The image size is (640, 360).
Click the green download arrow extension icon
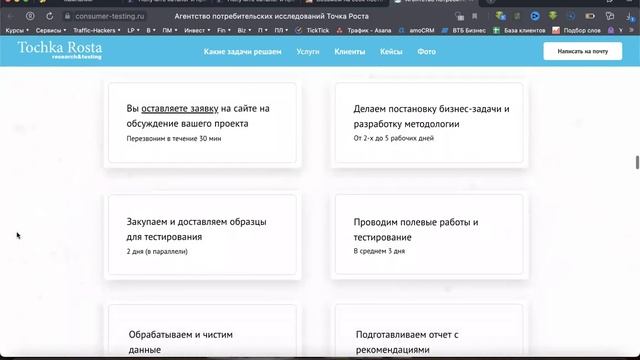[553, 16]
